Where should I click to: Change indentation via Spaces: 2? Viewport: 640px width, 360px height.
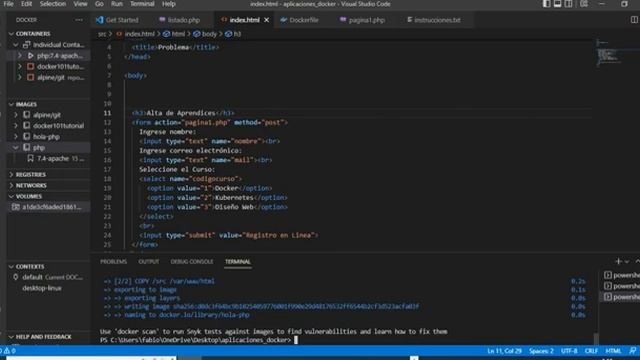(541, 351)
